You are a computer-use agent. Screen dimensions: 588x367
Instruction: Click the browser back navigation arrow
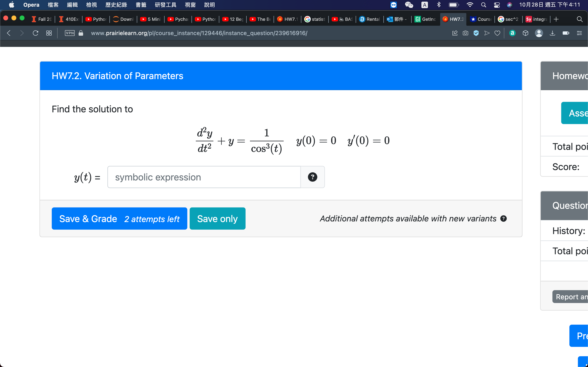(9, 33)
